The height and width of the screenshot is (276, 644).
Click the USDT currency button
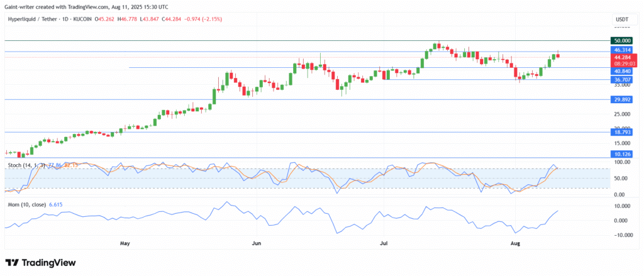[x=622, y=19]
